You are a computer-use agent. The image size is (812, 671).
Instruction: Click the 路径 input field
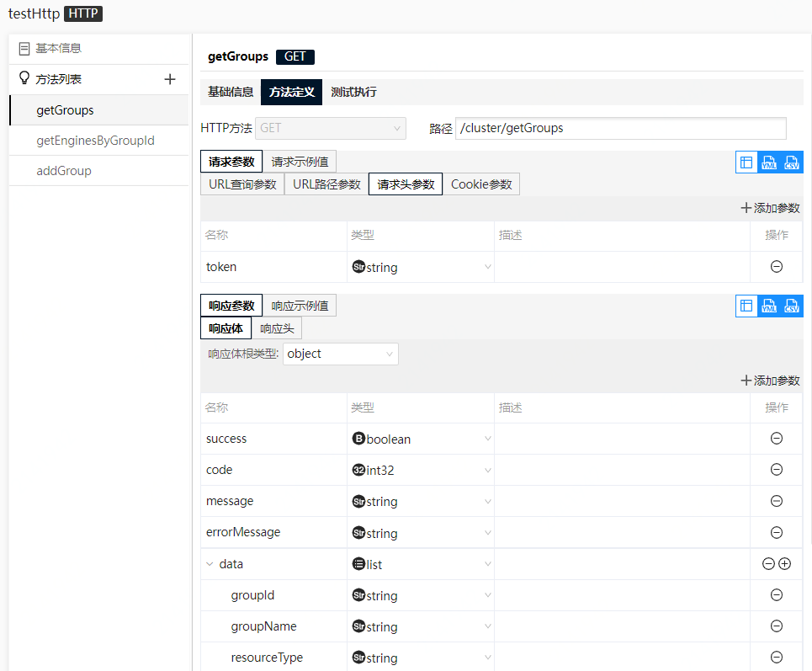click(620, 128)
